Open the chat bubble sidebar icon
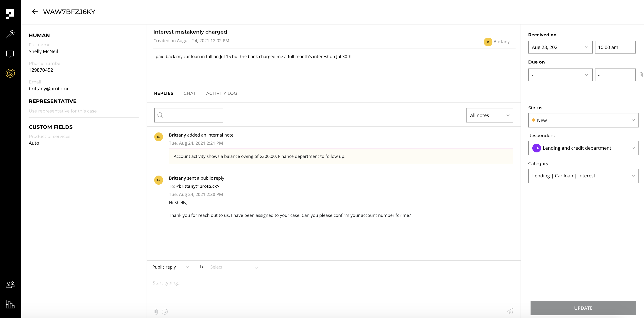The width and height of the screenshot is (644, 318). click(10, 54)
